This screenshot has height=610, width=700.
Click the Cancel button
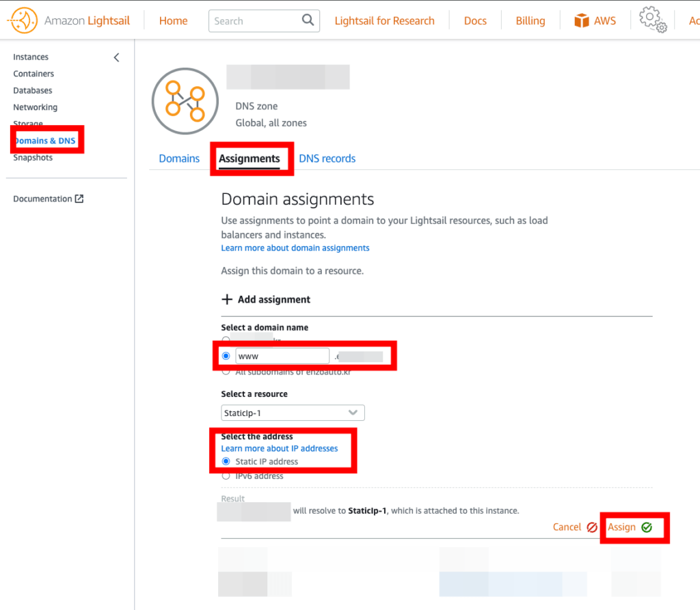pyautogui.click(x=575, y=527)
